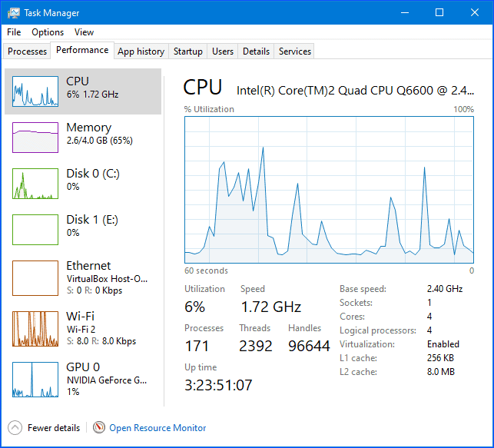
Task: Collapse view with Fewer details arrow
Action: pos(15,428)
